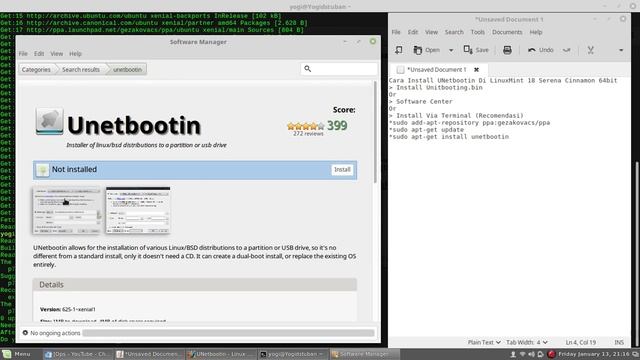Open the text editor Help menu
640x360 pixels.
(x=536, y=32)
